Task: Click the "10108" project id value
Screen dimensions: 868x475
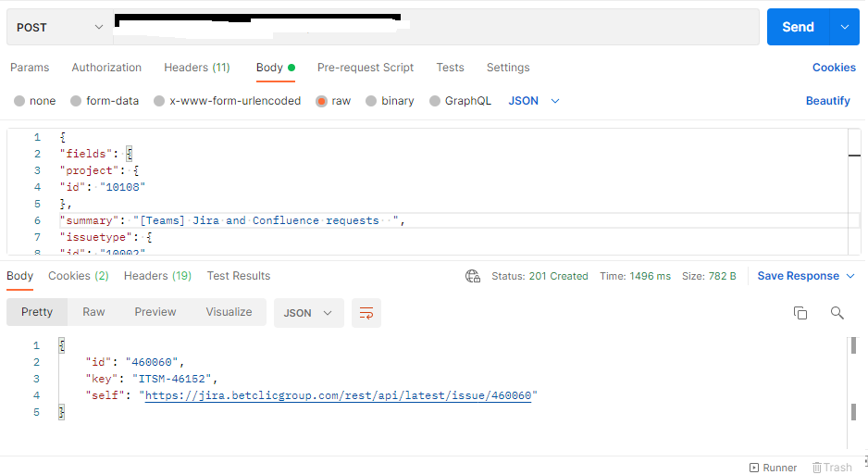Action: 122,187
